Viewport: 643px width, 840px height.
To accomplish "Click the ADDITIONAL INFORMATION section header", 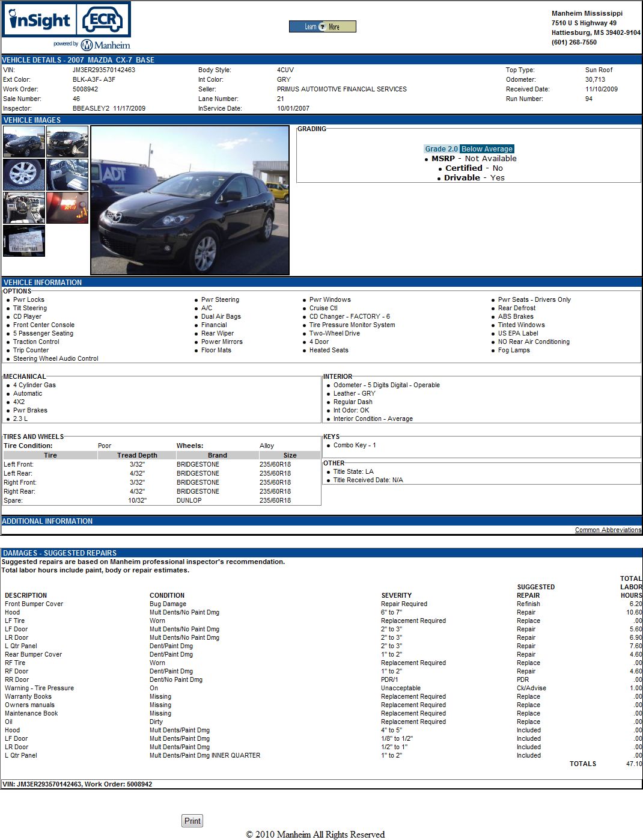I will [321, 521].
